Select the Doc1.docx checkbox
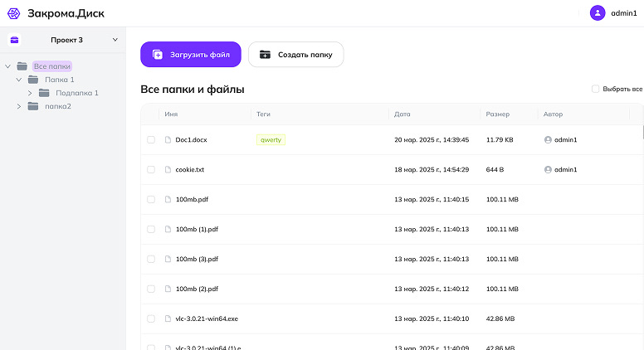The image size is (644, 350). (x=151, y=140)
